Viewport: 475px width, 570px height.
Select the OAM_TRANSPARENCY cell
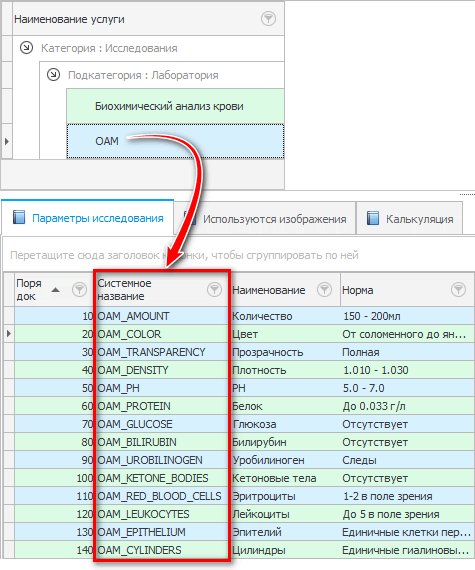(x=162, y=352)
